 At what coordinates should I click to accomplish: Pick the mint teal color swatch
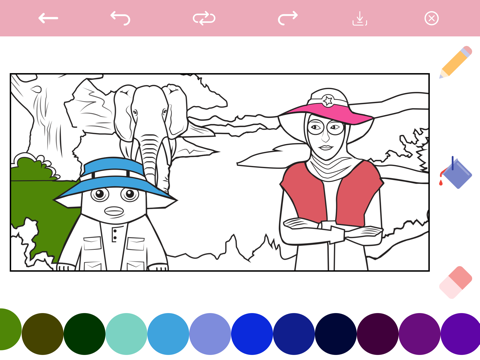126,334
